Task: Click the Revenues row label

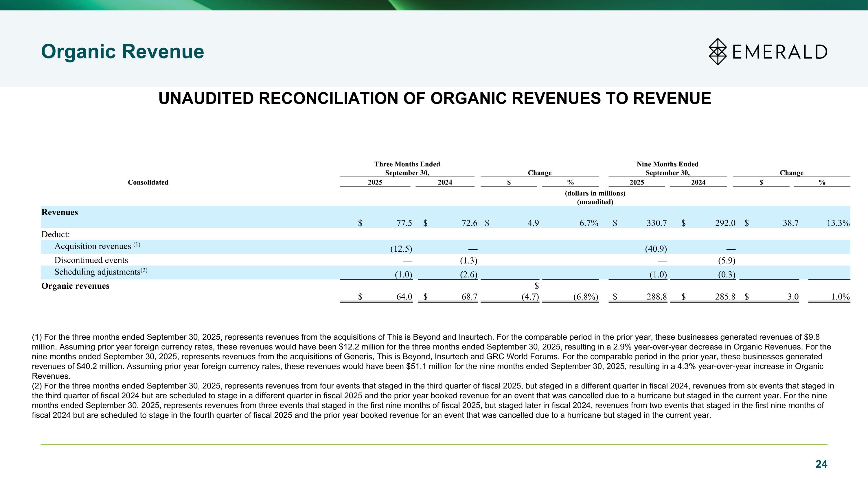Action: click(x=60, y=212)
